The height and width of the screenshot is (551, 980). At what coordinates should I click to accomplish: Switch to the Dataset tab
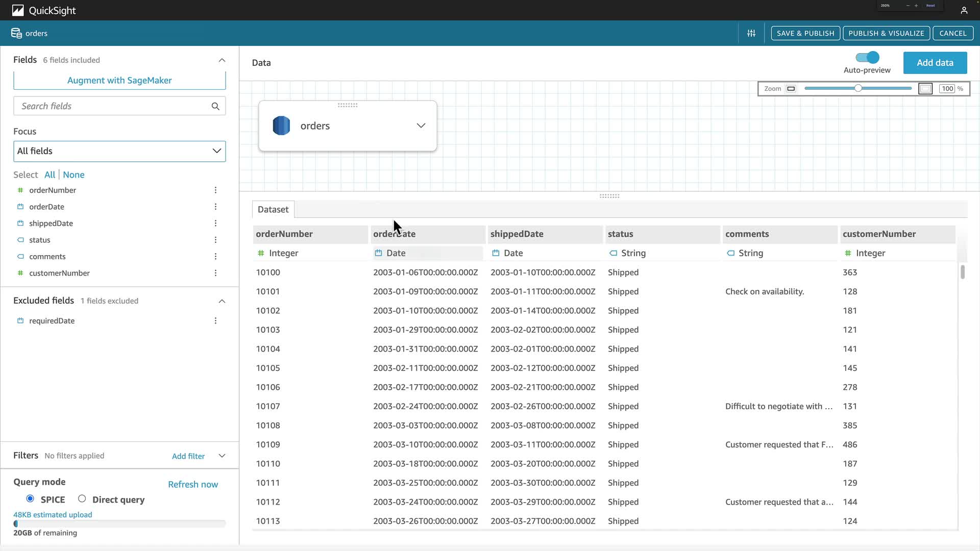click(x=273, y=209)
